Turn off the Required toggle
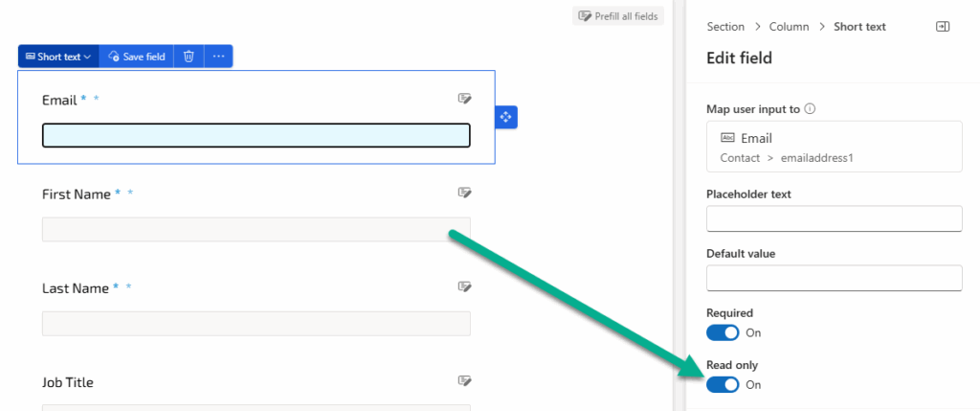Image resolution: width=980 pixels, height=411 pixels. tap(723, 332)
